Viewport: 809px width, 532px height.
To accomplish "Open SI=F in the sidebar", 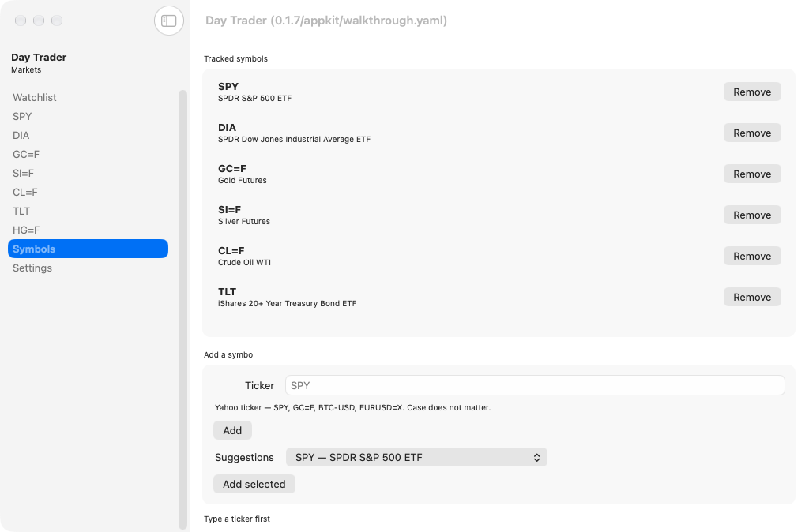I will [x=88, y=173].
